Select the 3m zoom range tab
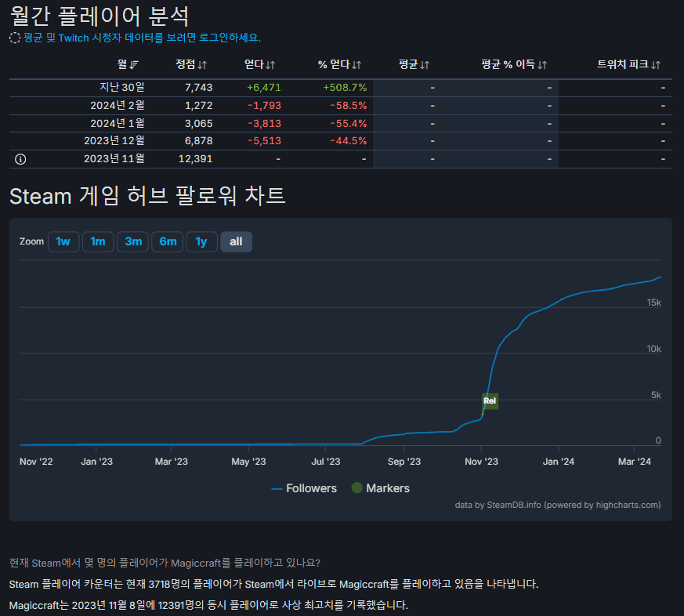The height and width of the screenshot is (616, 684). click(132, 241)
